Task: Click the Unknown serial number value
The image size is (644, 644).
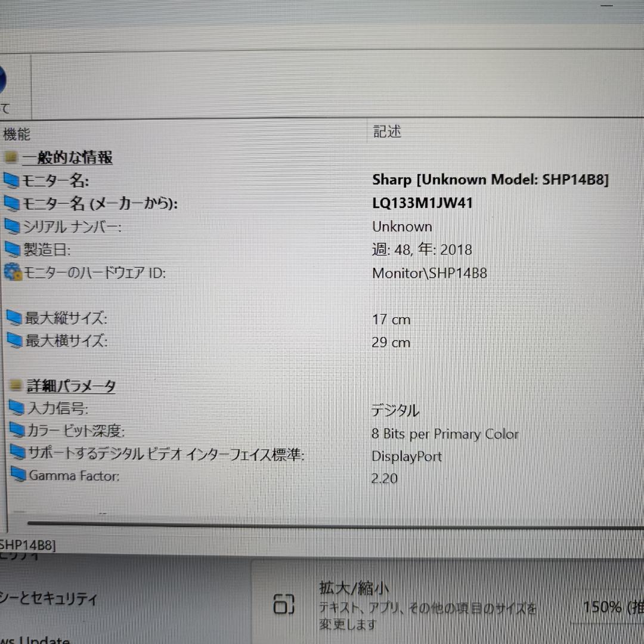Action: tap(402, 227)
